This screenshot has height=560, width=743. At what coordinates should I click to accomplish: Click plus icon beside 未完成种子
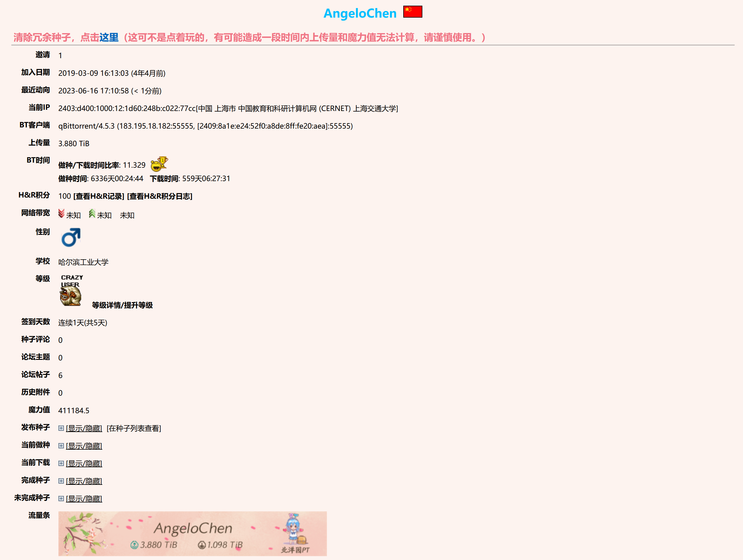(61, 499)
